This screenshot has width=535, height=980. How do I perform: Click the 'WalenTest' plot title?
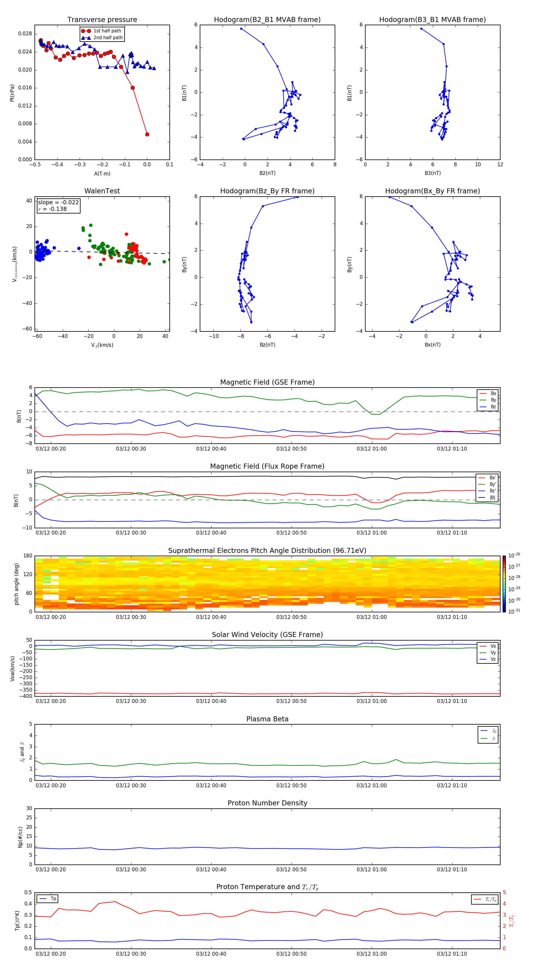pos(102,191)
